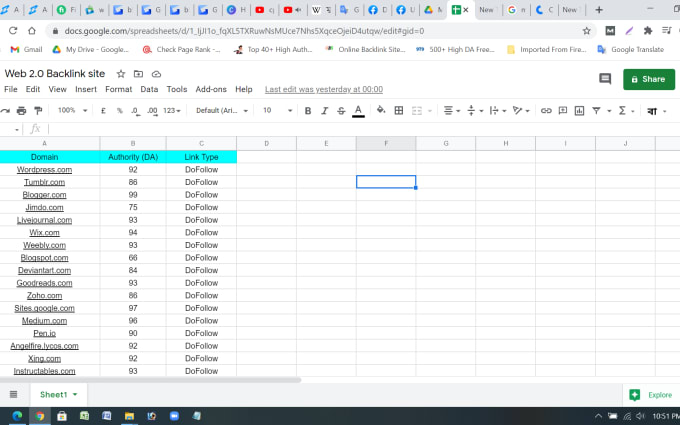The width and height of the screenshot is (680, 425).
Task: Decrease decimal places
Action: point(135,111)
